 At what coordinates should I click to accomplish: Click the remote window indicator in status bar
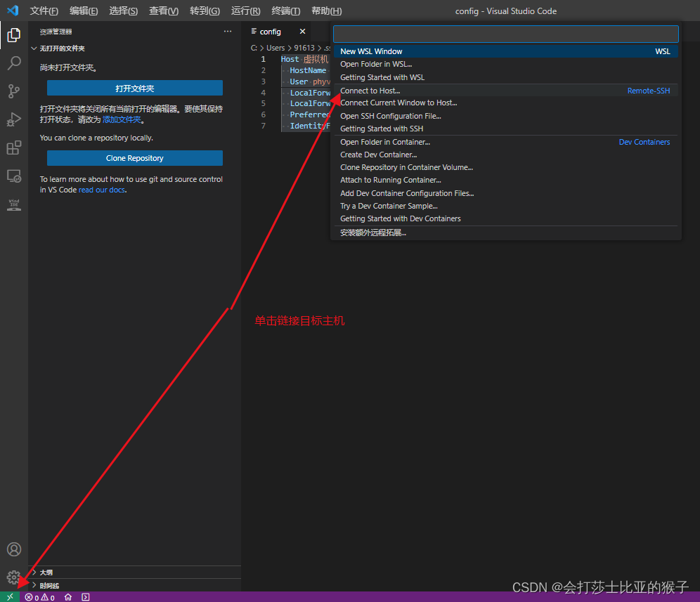tap(10, 597)
